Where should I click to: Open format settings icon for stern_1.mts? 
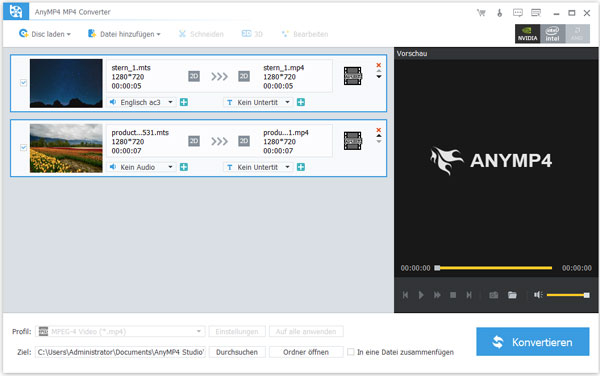(352, 76)
